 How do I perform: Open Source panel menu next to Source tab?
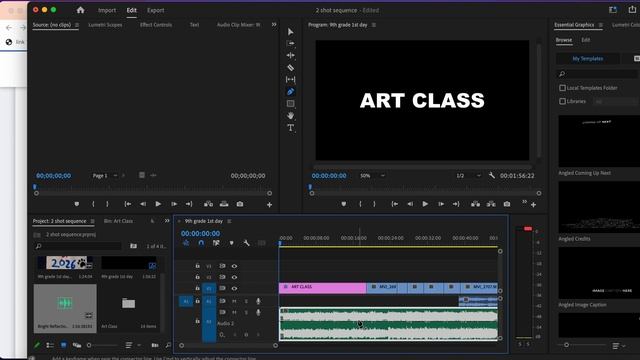77,25
